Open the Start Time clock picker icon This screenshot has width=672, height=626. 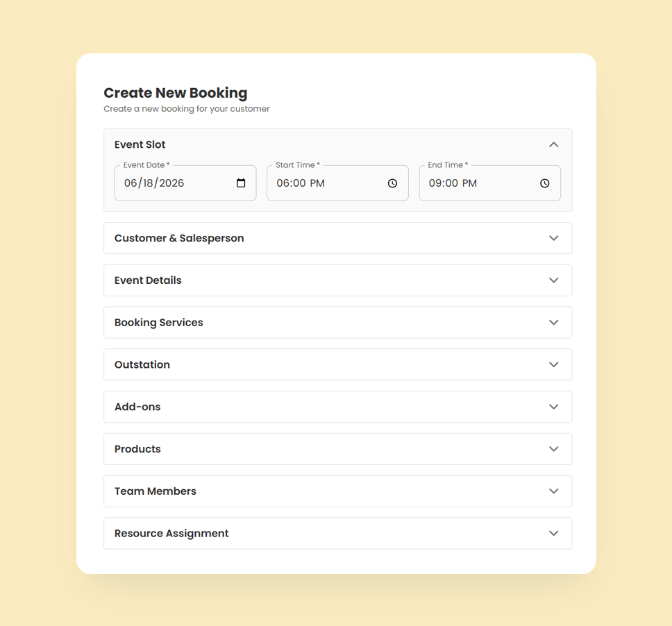tap(392, 183)
